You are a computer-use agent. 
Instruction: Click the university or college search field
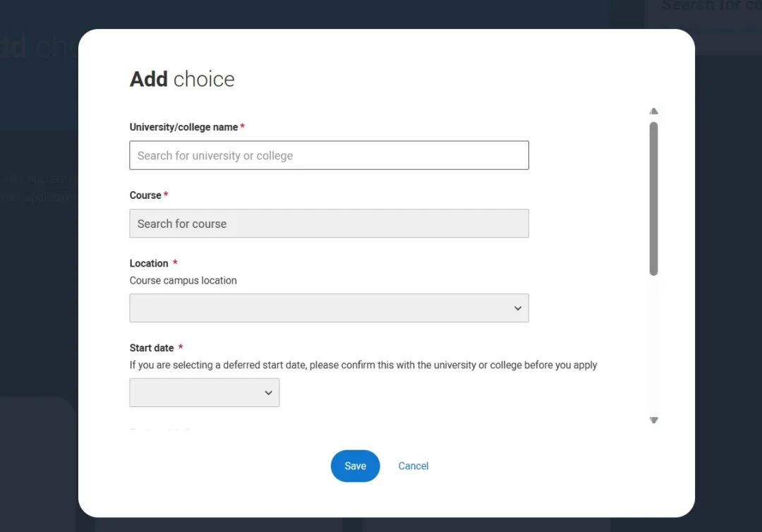[329, 155]
